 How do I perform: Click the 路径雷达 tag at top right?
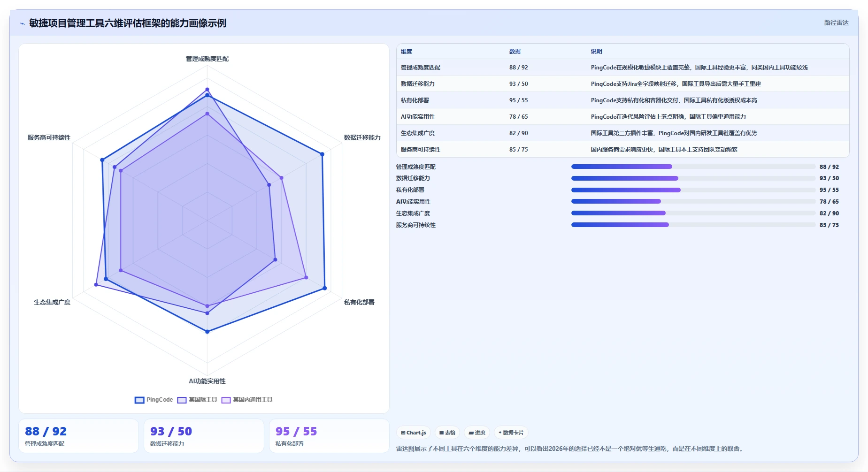836,23
